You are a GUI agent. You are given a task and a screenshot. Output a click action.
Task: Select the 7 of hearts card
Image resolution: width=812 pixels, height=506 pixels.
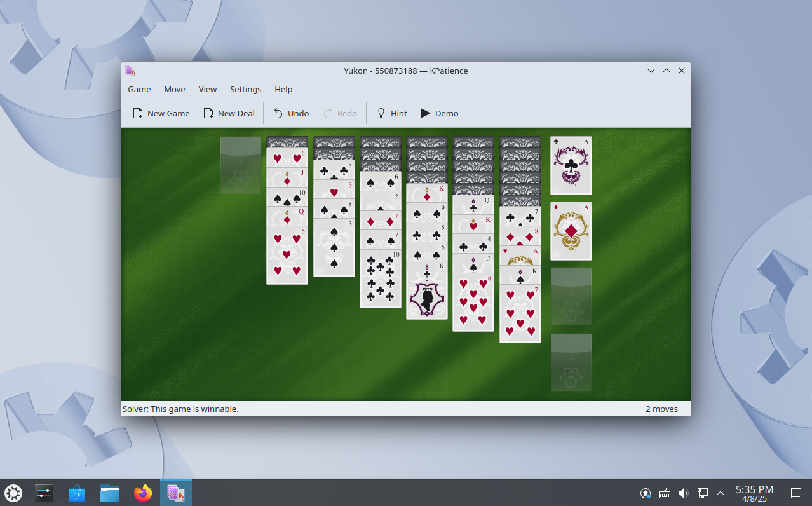pyautogui.click(x=520, y=313)
